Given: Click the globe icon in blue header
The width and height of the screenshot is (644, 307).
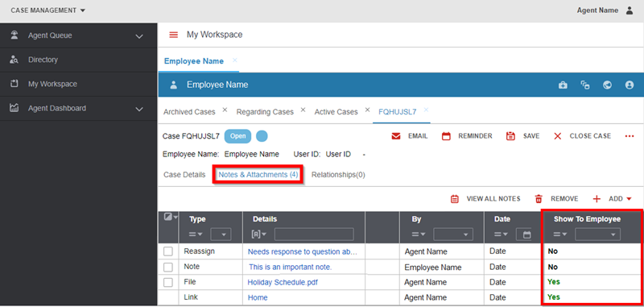Looking at the screenshot, I should click(x=608, y=85).
